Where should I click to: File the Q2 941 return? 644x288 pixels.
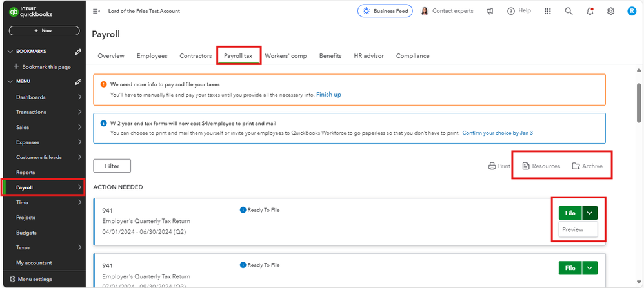tap(570, 213)
